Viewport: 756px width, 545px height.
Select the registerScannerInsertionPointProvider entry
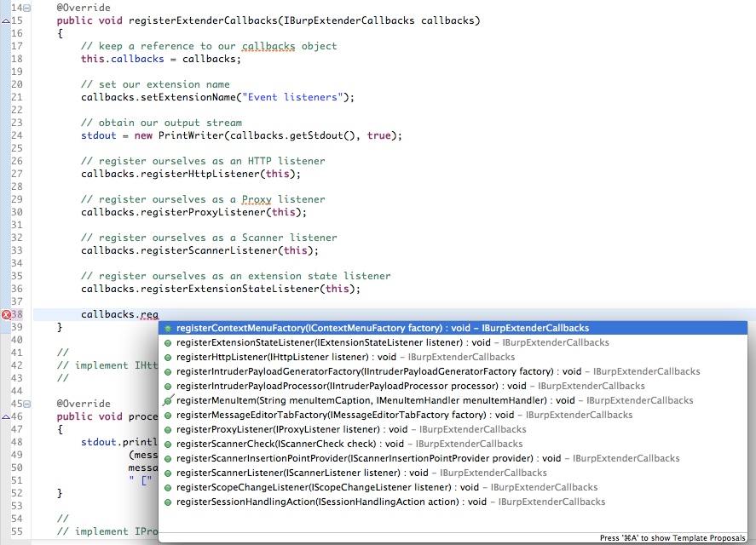click(358, 458)
